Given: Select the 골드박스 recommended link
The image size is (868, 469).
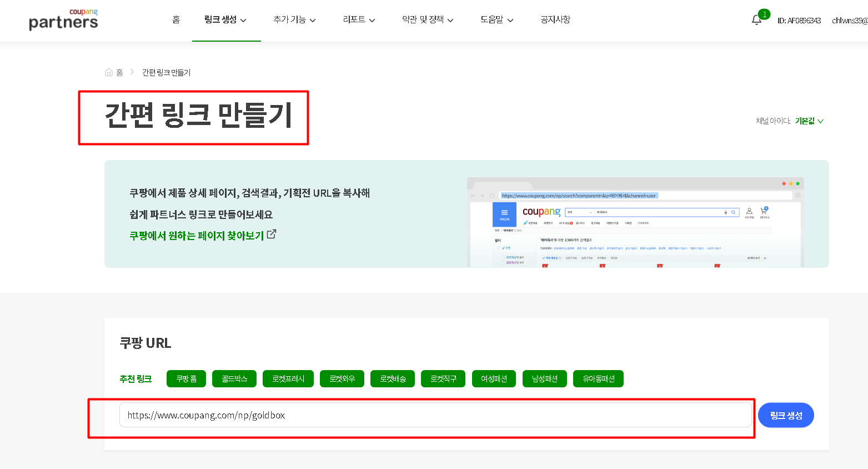Looking at the screenshot, I should [x=234, y=378].
